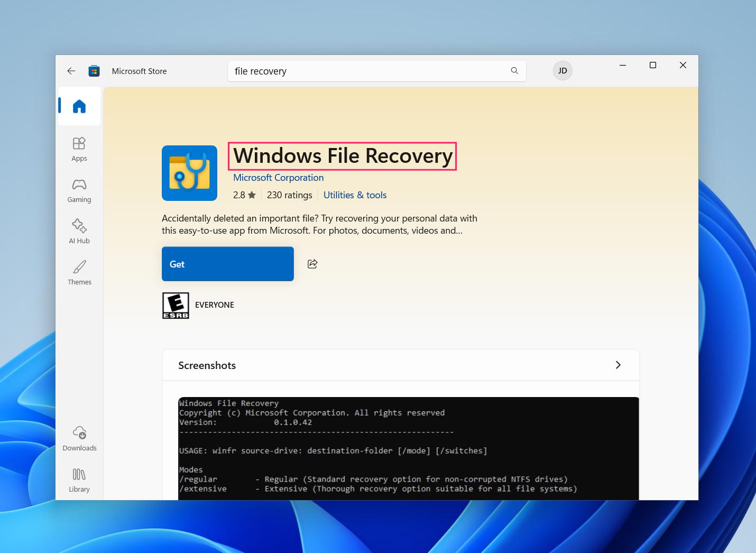The height and width of the screenshot is (553, 756).
Task: Click the 230 ratings text
Action: tap(290, 195)
